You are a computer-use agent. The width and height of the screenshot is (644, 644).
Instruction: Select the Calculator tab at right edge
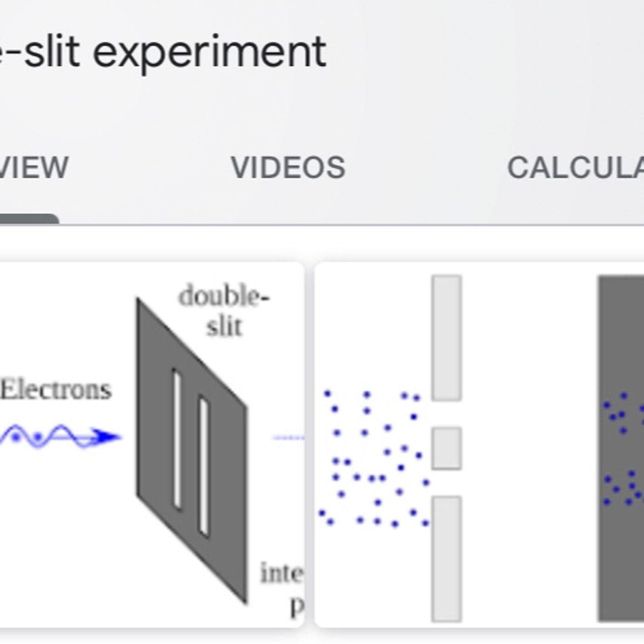click(575, 167)
